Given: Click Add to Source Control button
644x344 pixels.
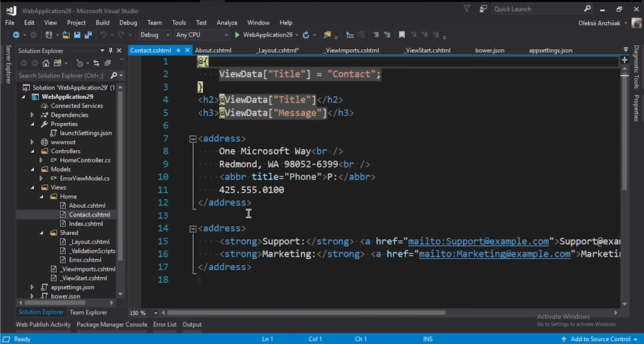Looking at the screenshot, I should coord(600,339).
